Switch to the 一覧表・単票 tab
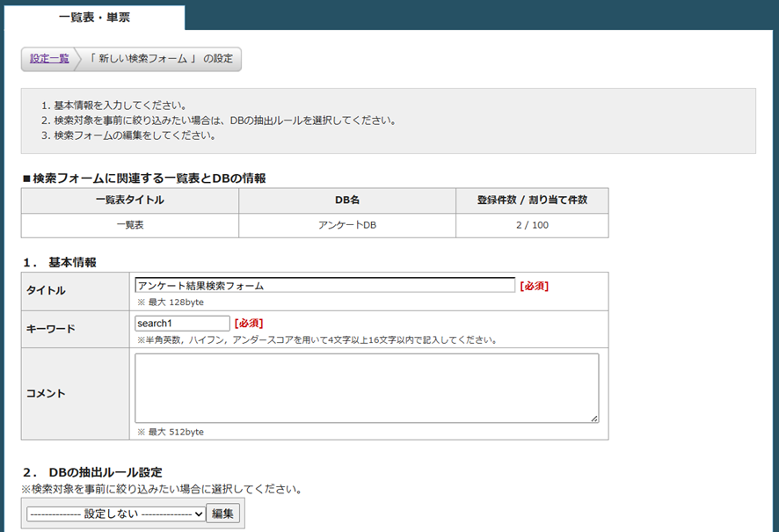The height and width of the screenshot is (532, 779). tap(94, 18)
